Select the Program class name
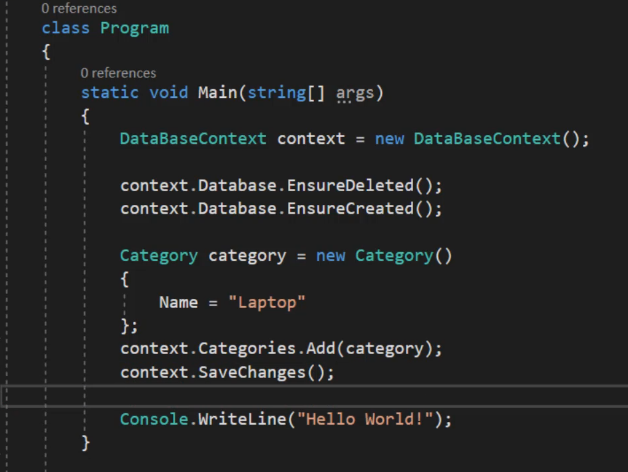 (135, 28)
